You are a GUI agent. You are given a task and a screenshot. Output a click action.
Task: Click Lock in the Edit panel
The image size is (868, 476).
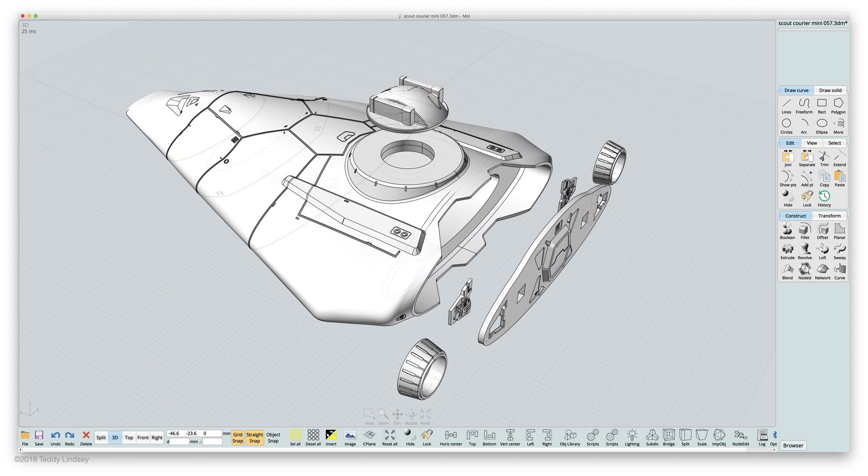pyautogui.click(x=807, y=199)
